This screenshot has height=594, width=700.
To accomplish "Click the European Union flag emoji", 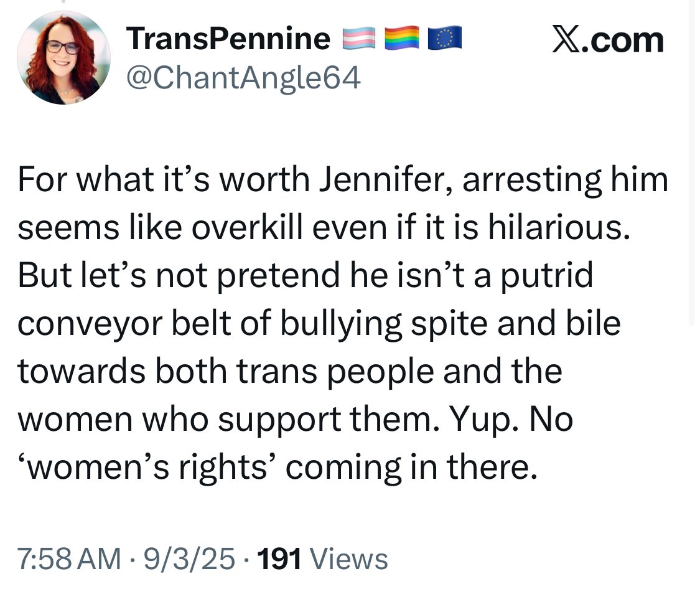I will pyautogui.click(x=444, y=40).
